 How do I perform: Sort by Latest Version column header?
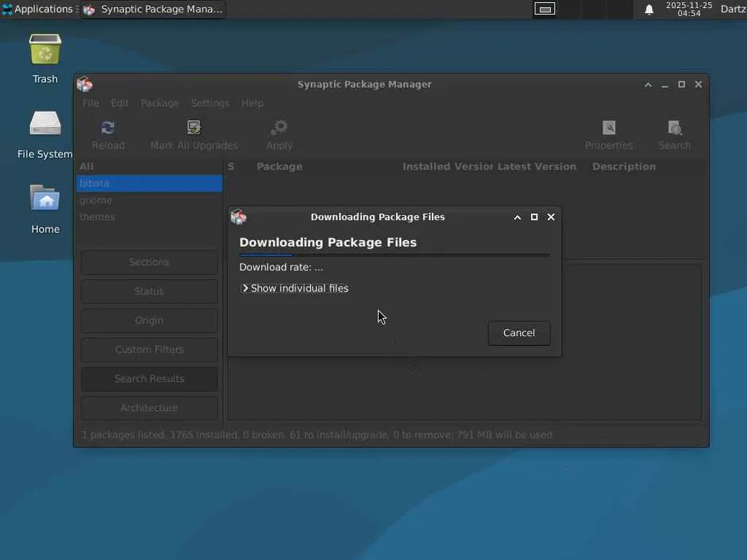[537, 167]
